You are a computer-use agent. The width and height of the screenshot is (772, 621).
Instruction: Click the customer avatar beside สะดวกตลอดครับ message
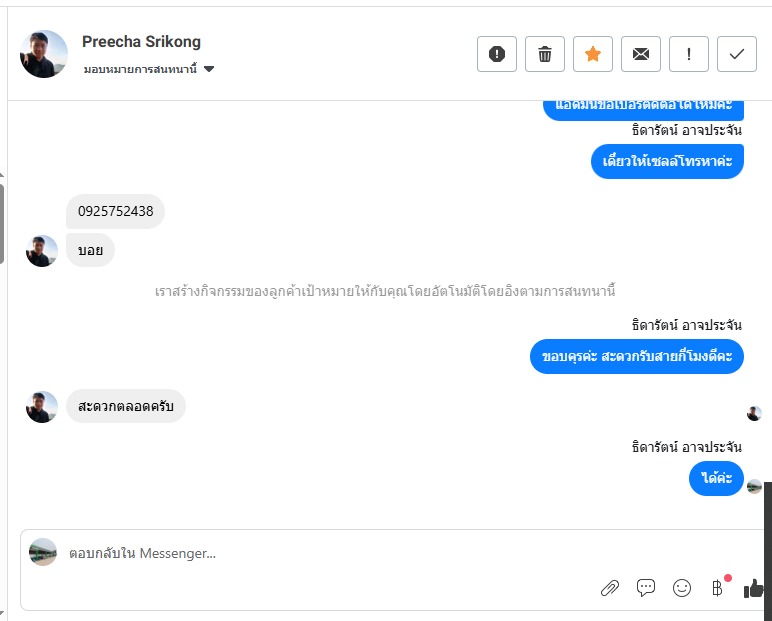(x=42, y=407)
